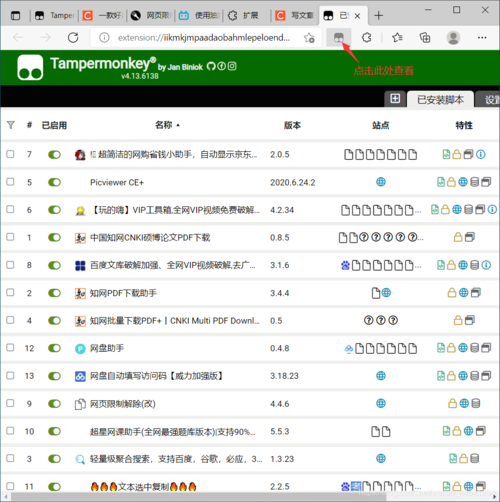Click the Tampermonkey logo in green header
The width and height of the screenshot is (500, 502).
[30, 68]
